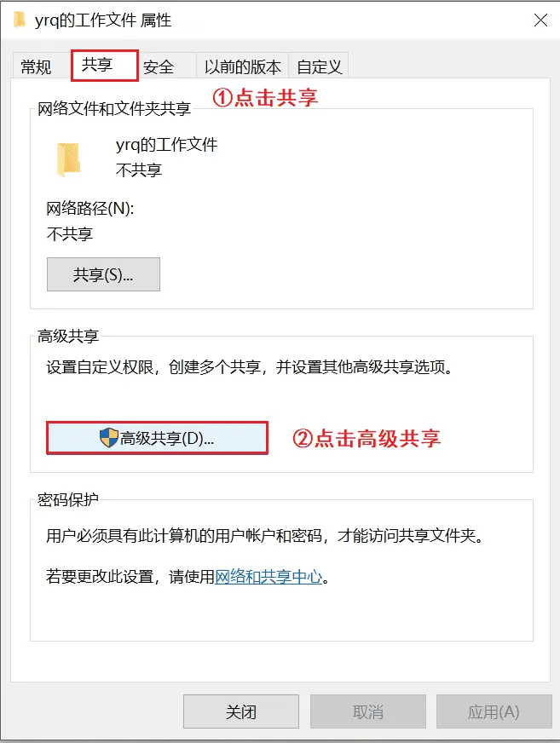
Task: Click the shield icon on the 高级共享 button
Action: pyautogui.click(x=109, y=438)
